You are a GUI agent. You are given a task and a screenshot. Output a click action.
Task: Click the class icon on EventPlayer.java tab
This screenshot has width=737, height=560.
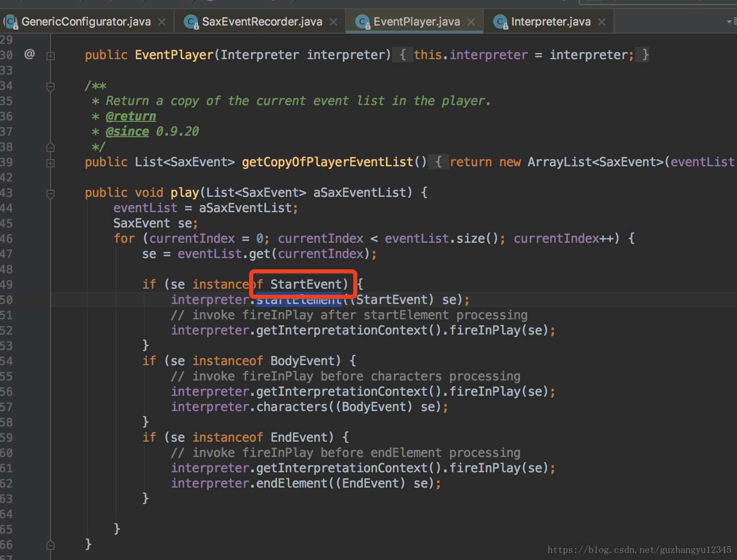pos(363,22)
